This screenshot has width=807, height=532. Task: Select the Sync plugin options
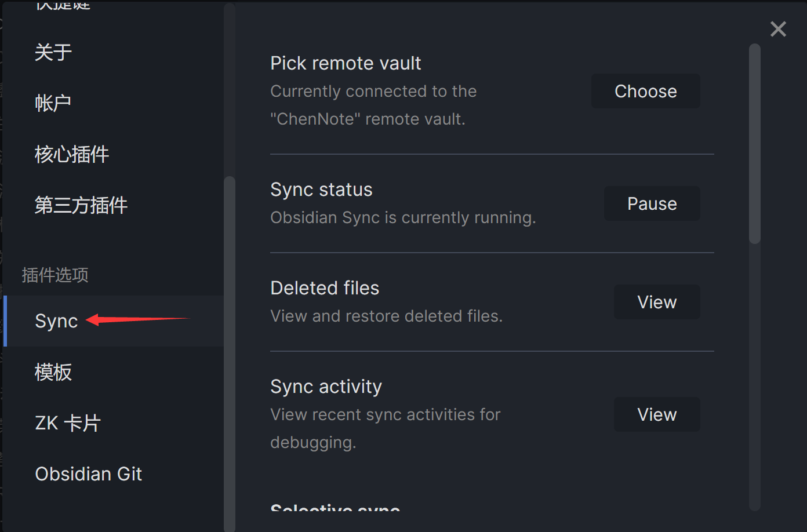(57, 321)
